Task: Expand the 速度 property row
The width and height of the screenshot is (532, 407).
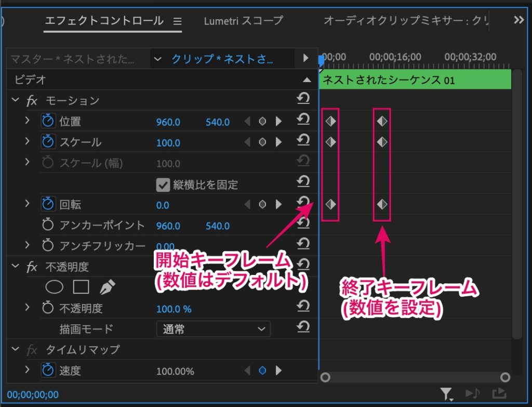Action: (x=27, y=370)
